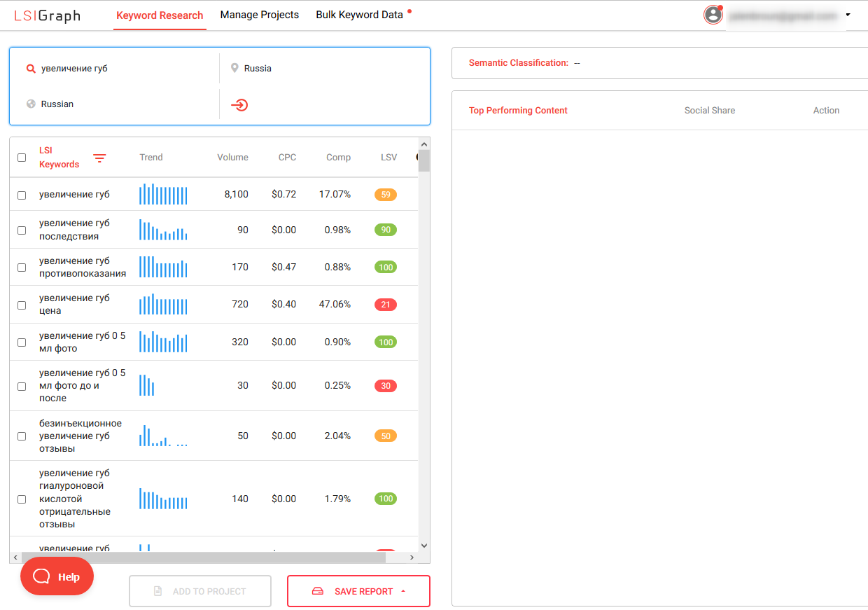Check the увеличение губ 0 5 мл фото до и после row
The image size is (868, 610).
click(22, 387)
